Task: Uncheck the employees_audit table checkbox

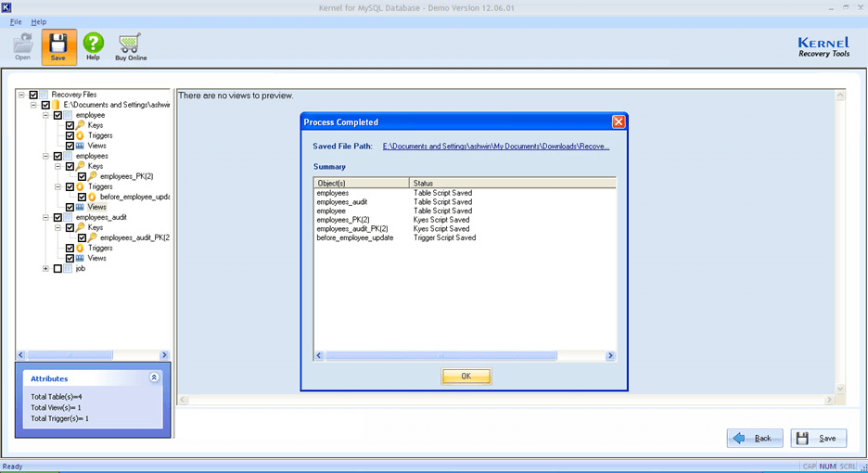Action: [x=57, y=218]
